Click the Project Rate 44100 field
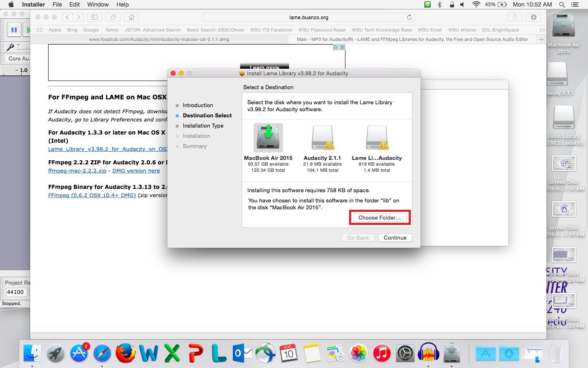 (x=16, y=292)
